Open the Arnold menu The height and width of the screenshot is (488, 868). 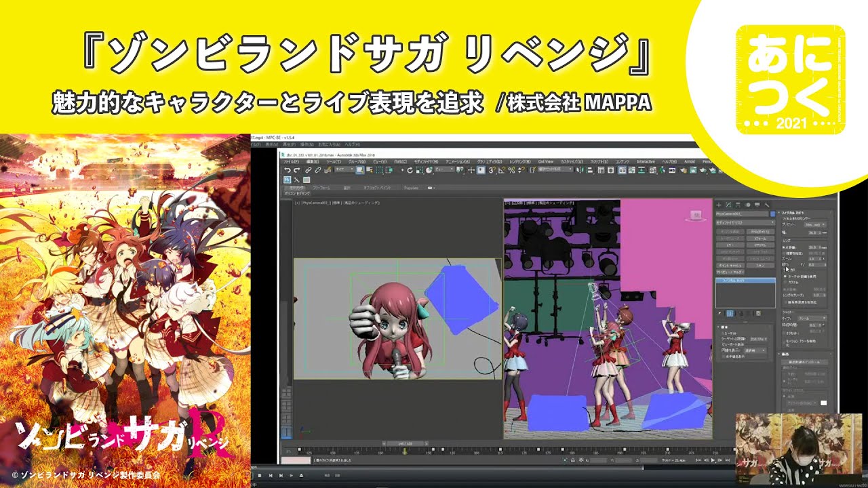coord(689,161)
